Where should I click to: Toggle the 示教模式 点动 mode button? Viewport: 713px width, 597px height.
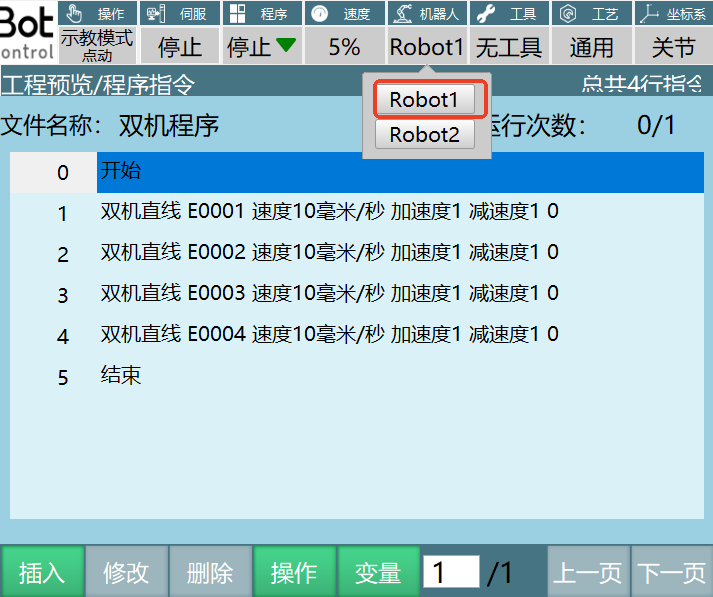pyautogui.click(x=97, y=46)
